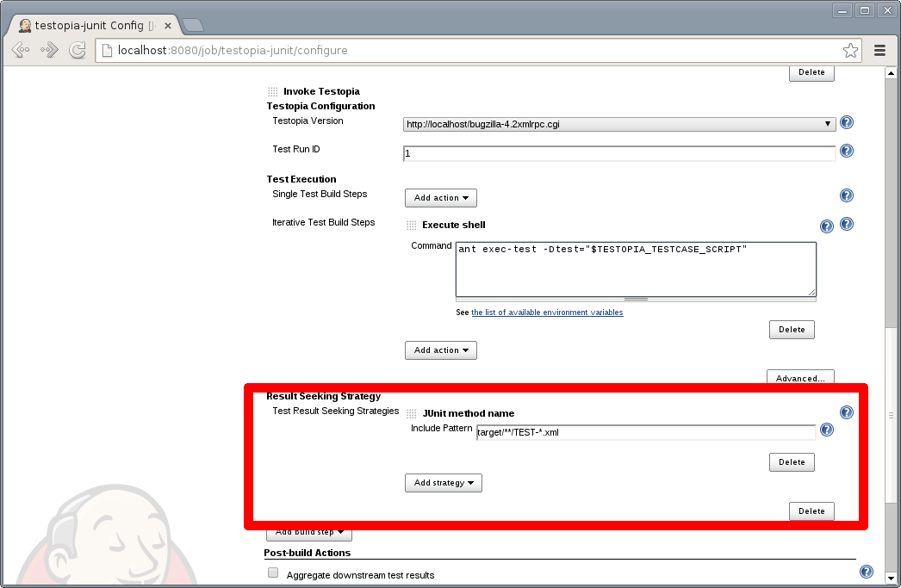Focus the Execute shell Command text area

[x=636, y=269]
